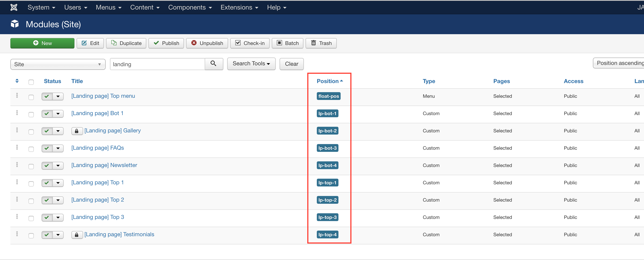This screenshot has width=644, height=260.
Task: Click the landing search text field
Action: pos(157,64)
